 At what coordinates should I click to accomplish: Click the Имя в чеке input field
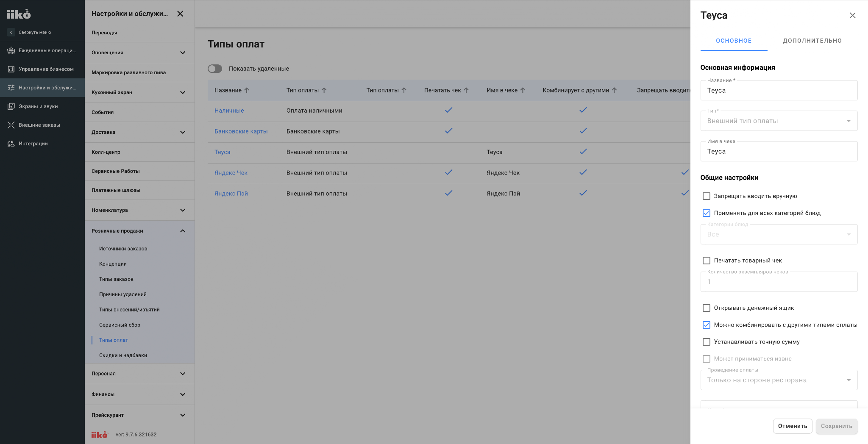point(779,151)
